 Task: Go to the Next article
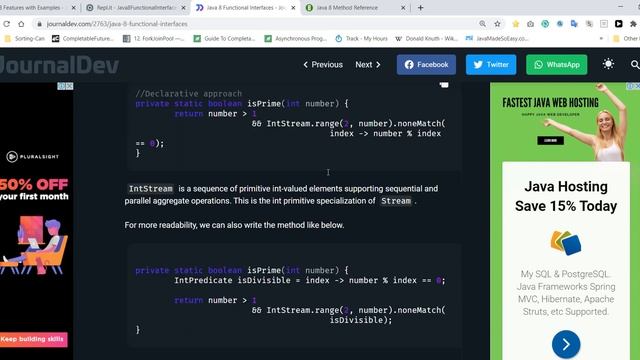368,64
